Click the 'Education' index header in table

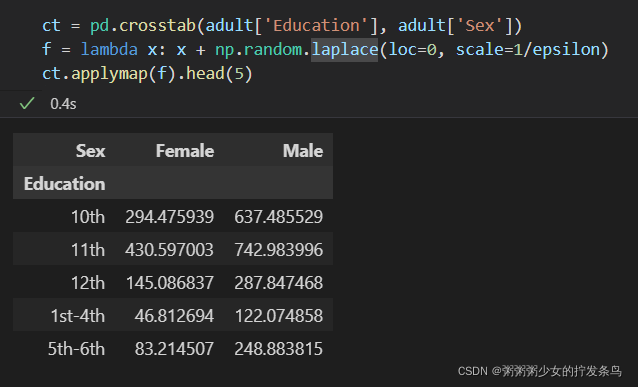64,184
